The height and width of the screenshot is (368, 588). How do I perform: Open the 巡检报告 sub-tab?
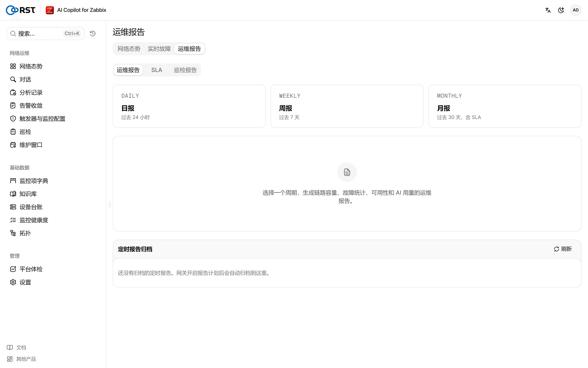pyautogui.click(x=185, y=70)
